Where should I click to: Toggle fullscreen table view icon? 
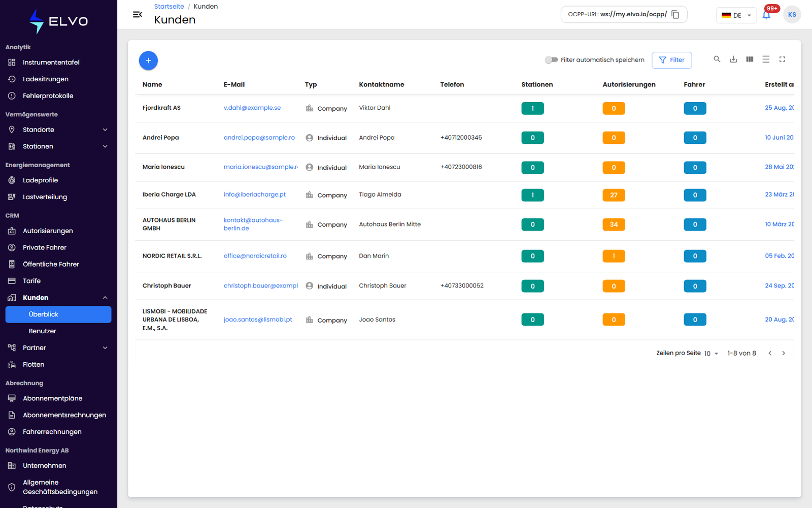(x=782, y=59)
